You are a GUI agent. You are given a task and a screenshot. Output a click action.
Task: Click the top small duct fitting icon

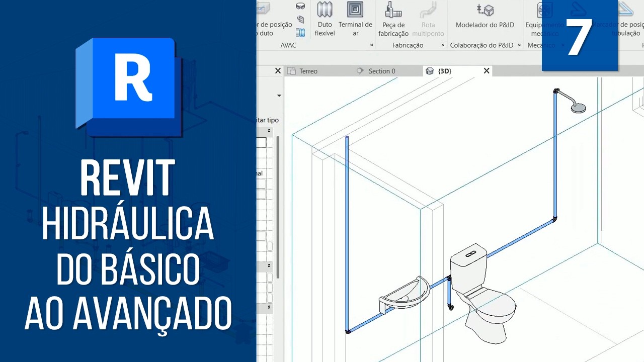(x=300, y=7)
